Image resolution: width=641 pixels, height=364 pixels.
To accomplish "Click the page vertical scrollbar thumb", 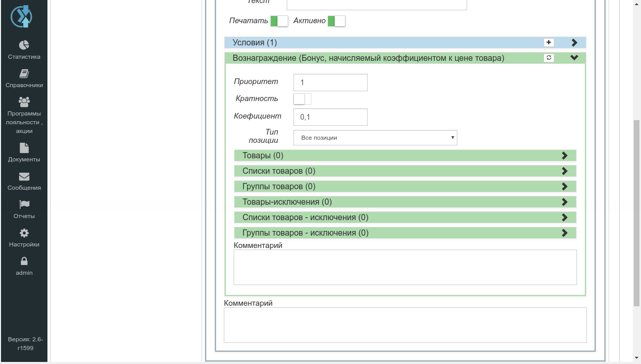I will (x=636, y=213).
